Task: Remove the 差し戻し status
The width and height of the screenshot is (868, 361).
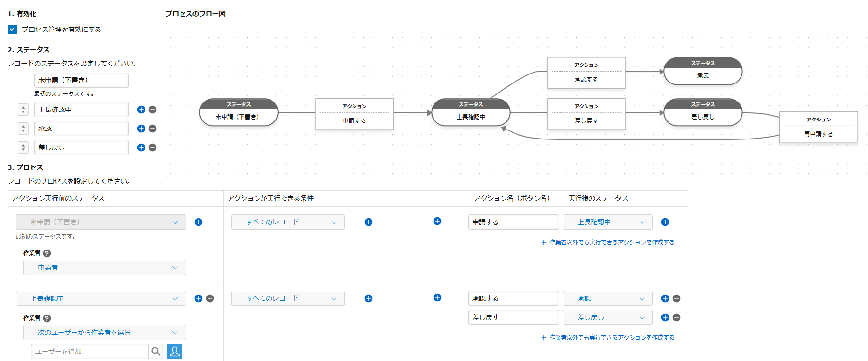Action: point(153,148)
